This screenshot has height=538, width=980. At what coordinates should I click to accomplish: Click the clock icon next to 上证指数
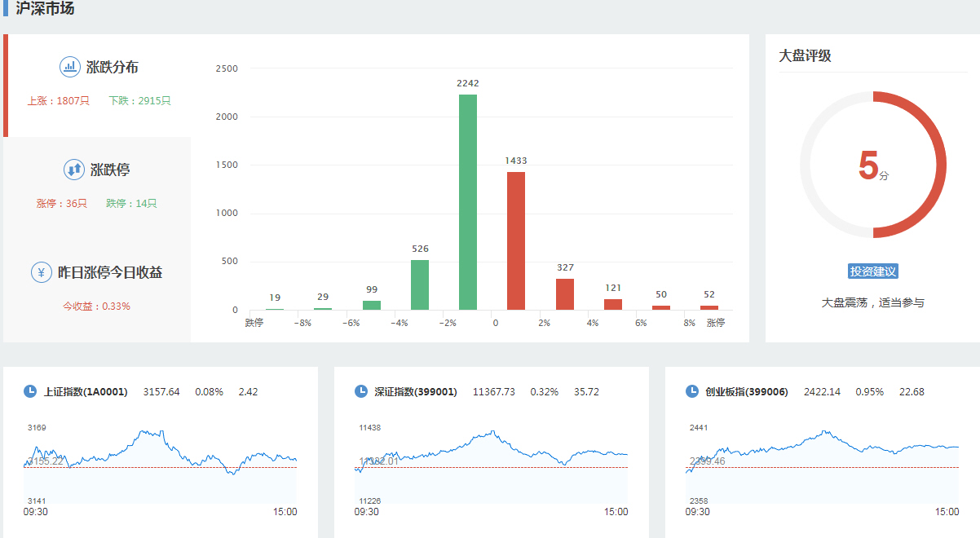[30, 391]
